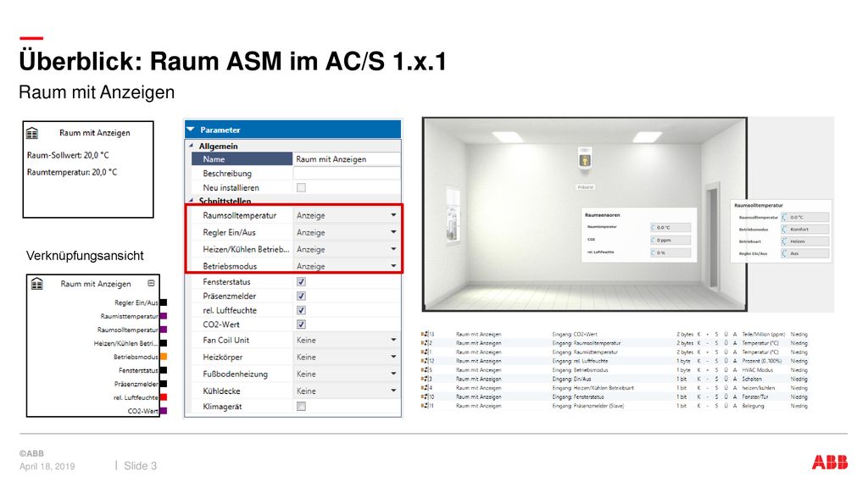
Task: Click the group object icon in row 13 (CO2-Wert)
Action: pos(425,334)
